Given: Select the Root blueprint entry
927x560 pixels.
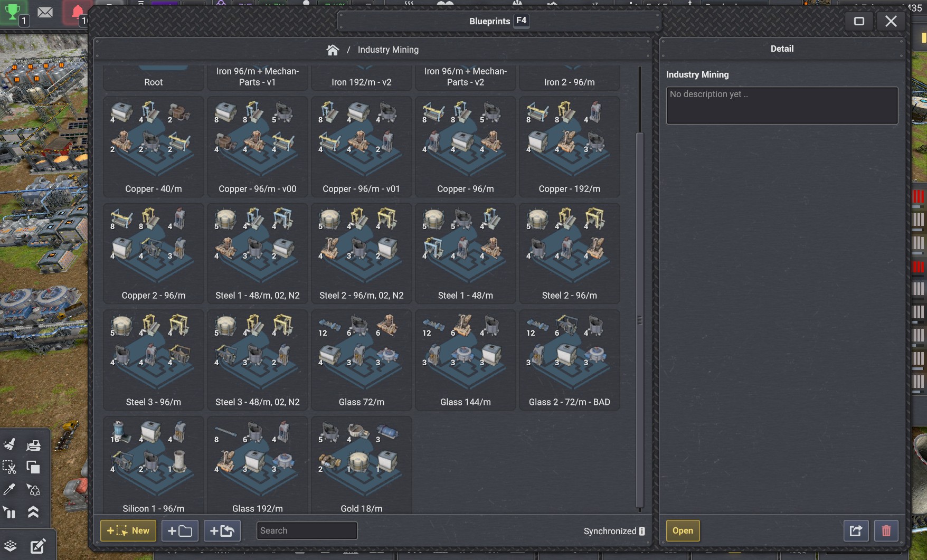Looking at the screenshot, I should (x=154, y=78).
